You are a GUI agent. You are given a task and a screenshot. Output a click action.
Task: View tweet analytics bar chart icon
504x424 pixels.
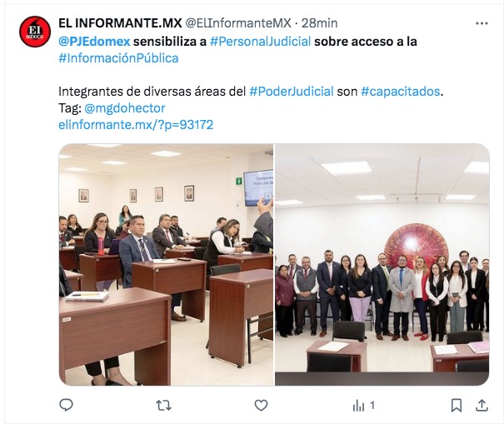(359, 406)
